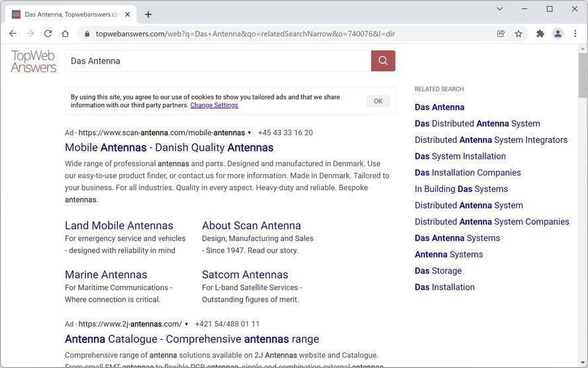588x368 pixels.
Task: Select the plain Distributed Antenna System related search
Action: click(469, 205)
